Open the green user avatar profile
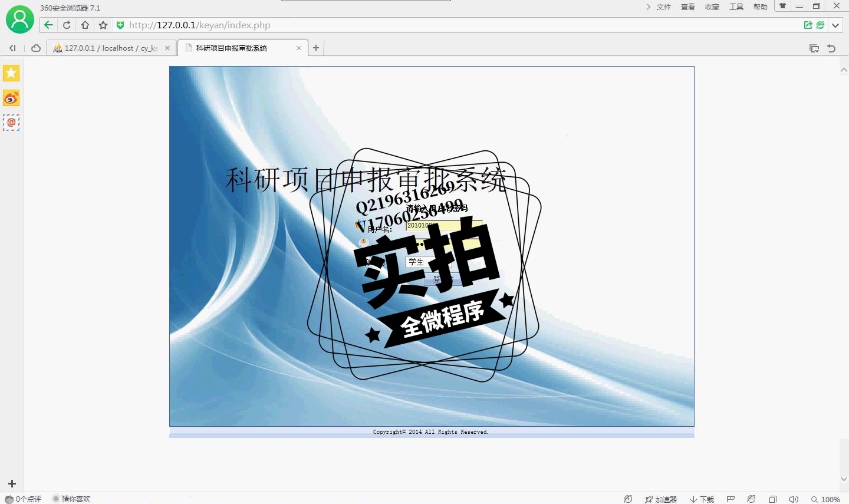This screenshot has height=504, width=849. [x=19, y=19]
